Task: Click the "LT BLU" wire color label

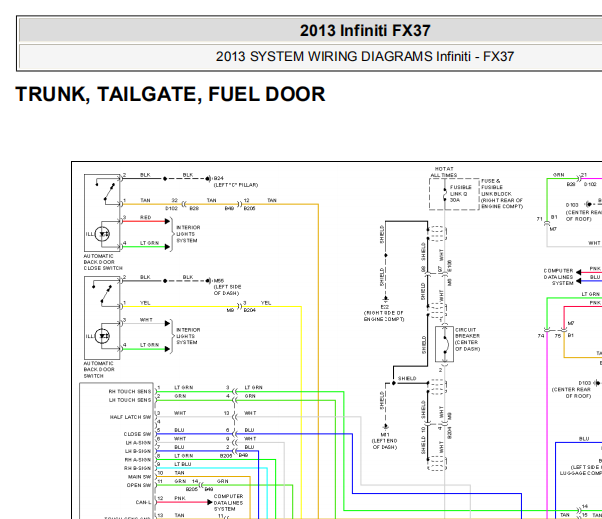Action: coord(183,464)
